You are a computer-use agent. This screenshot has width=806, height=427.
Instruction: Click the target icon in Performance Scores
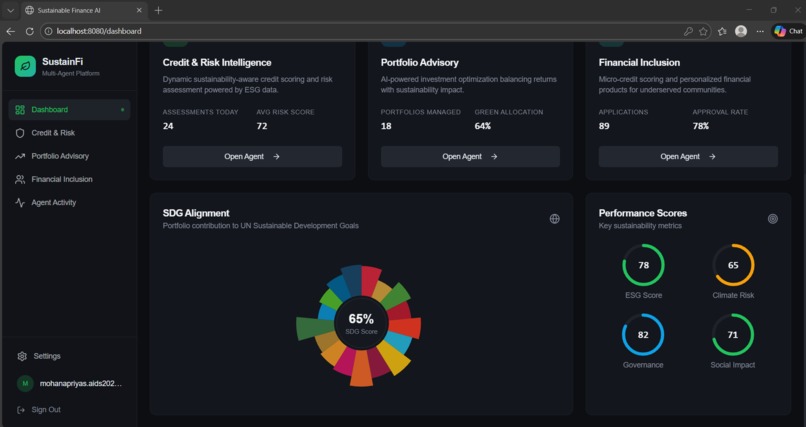[x=773, y=219]
